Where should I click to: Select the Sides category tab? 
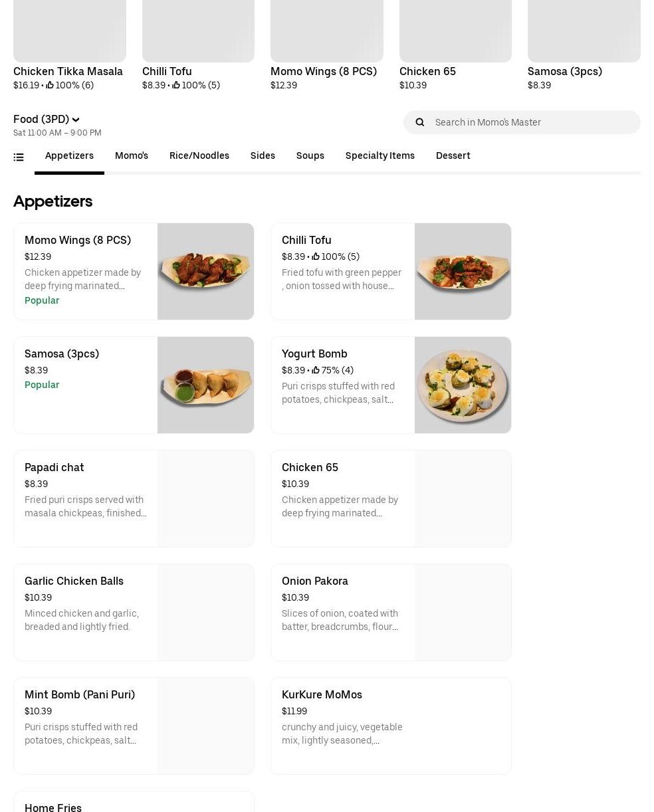point(263,155)
